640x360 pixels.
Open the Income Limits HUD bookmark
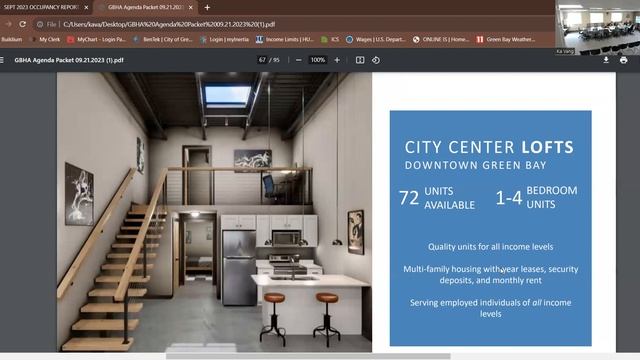pos(284,40)
